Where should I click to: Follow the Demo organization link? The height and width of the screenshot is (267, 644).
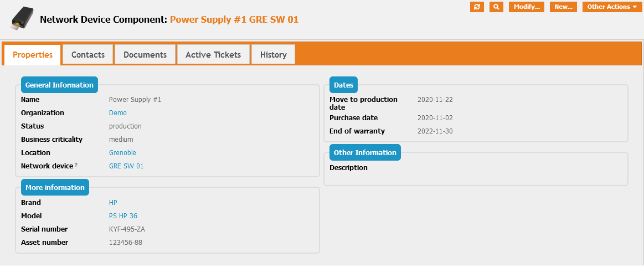[x=118, y=113]
